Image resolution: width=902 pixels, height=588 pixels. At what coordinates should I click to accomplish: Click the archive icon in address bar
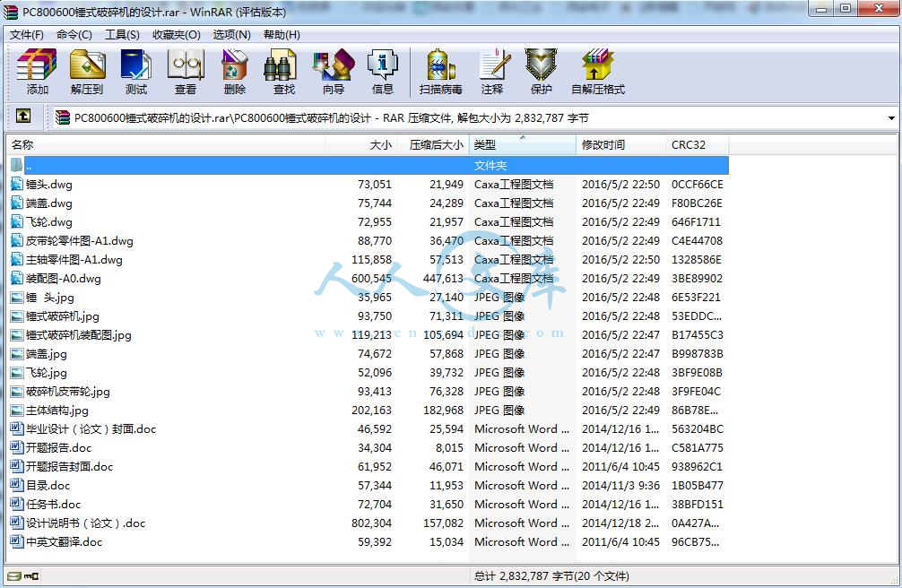[x=62, y=118]
